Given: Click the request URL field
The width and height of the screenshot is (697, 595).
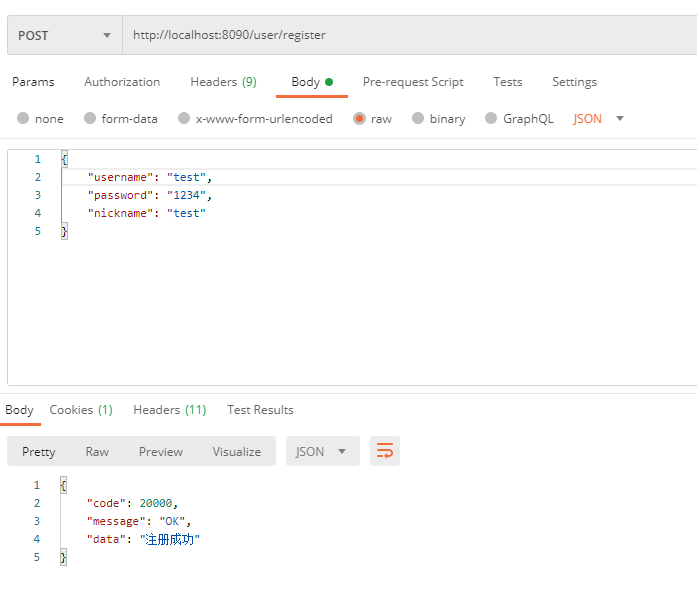Looking at the screenshot, I should pos(410,36).
